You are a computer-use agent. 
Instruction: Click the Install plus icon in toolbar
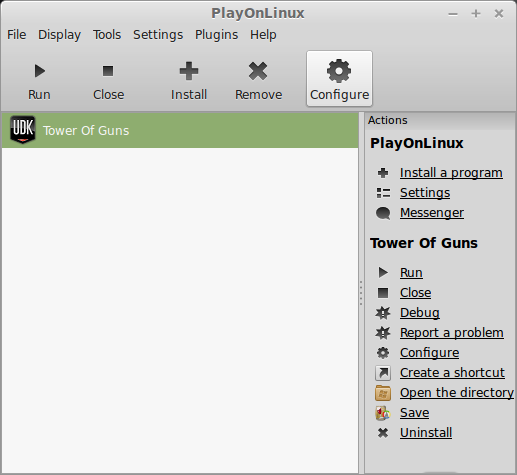[189, 71]
